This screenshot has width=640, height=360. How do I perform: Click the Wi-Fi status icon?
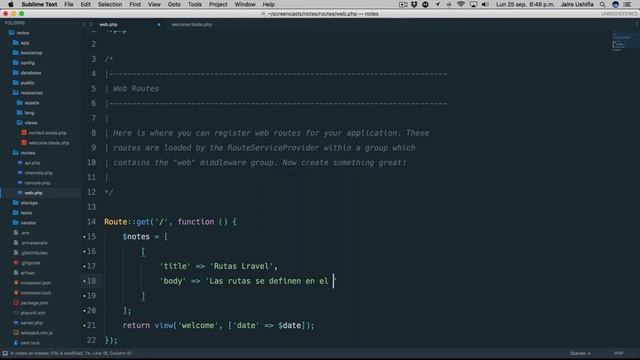coord(461,4)
